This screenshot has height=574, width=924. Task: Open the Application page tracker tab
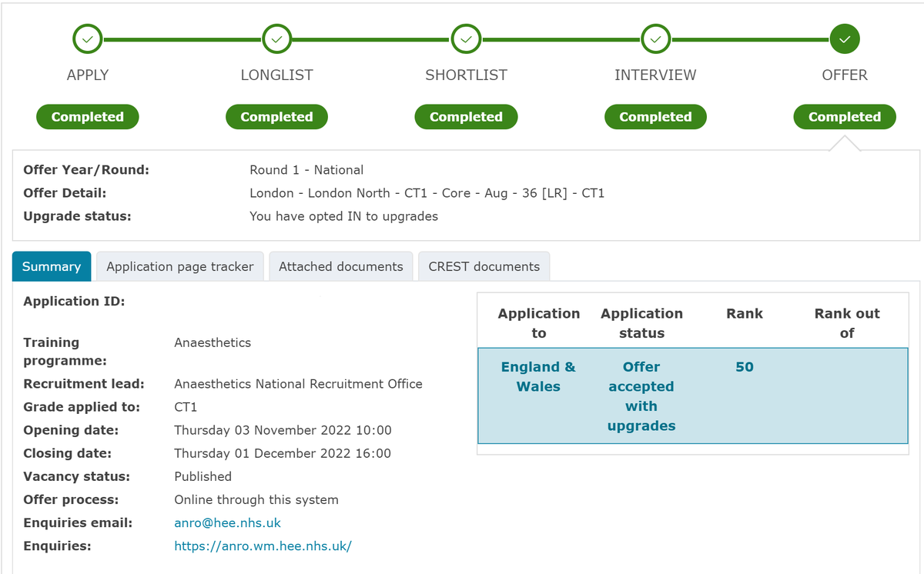click(180, 266)
